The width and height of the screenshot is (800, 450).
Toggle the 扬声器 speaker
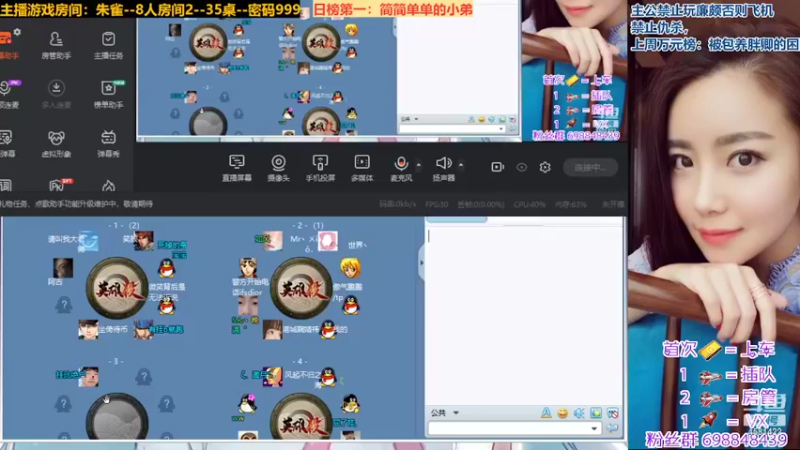(x=443, y=168)
